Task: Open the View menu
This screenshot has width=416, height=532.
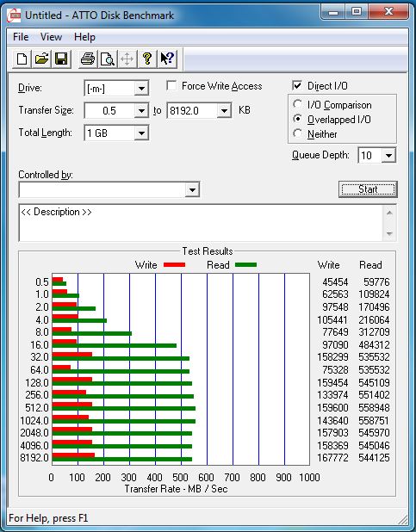Action: coord(51,37)
